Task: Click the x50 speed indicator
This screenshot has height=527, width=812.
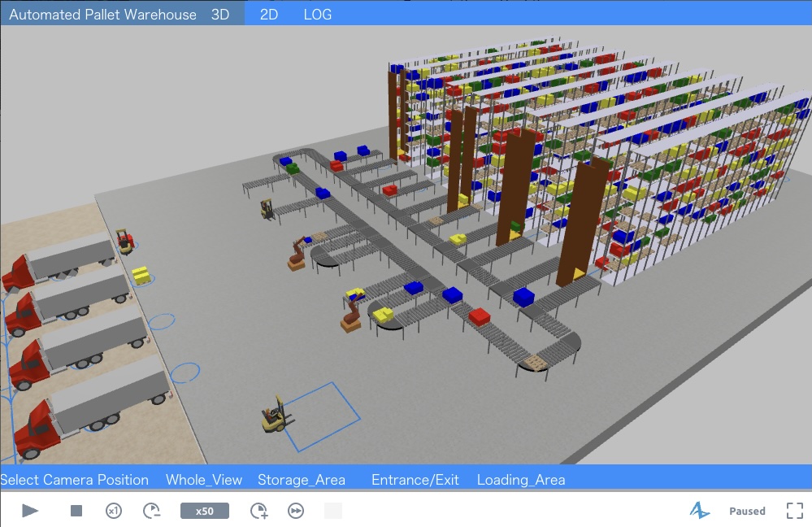Action: 205,511
